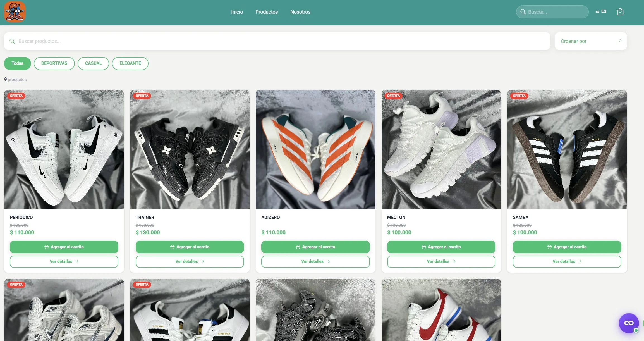View details for SAMBA
The height and width of the screenshot is (341, 644).
[567, 261]
